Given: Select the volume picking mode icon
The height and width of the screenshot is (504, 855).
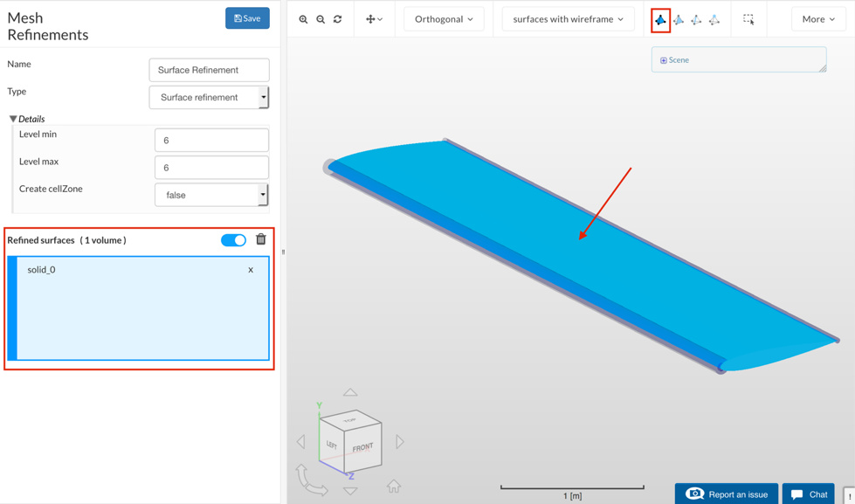Looking at the screenshot, I should pyautogui.click(x=660, y=20).
